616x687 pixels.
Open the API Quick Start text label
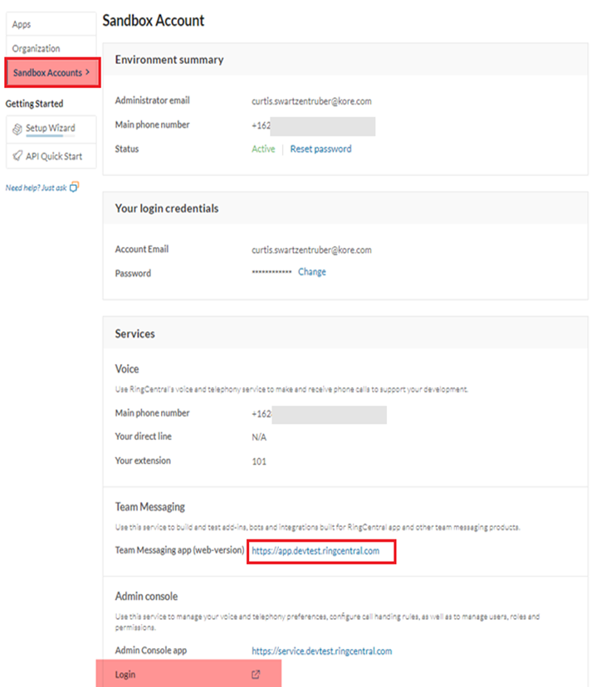tap(54, 156)
